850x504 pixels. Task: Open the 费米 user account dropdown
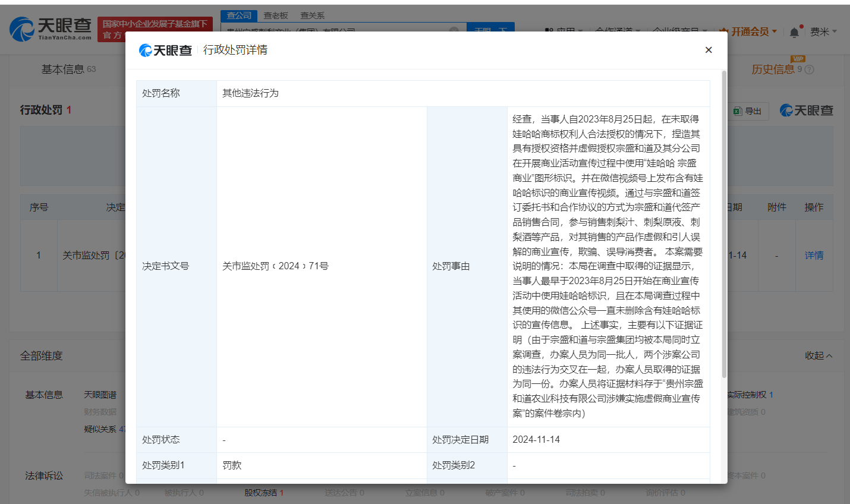(x=823, y=31)
